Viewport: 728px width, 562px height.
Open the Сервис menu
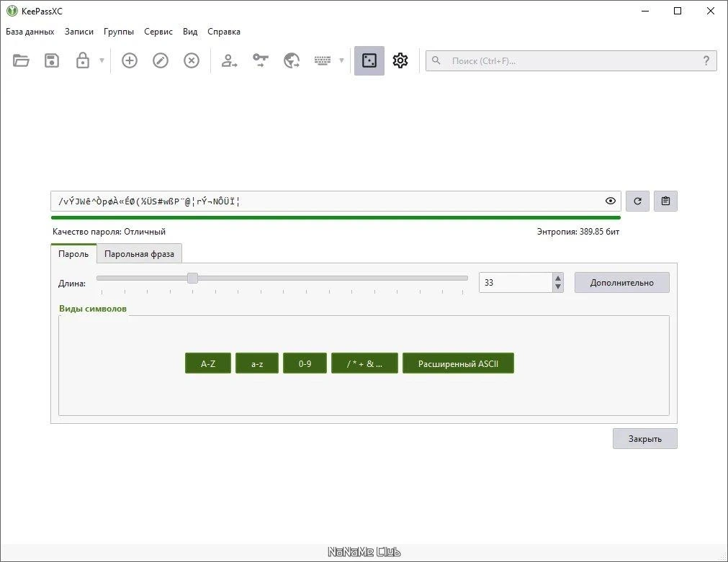(x=158, y=32)
